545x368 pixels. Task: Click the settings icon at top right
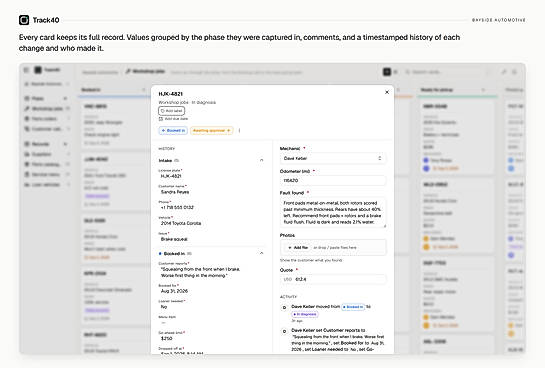point(514,72)
